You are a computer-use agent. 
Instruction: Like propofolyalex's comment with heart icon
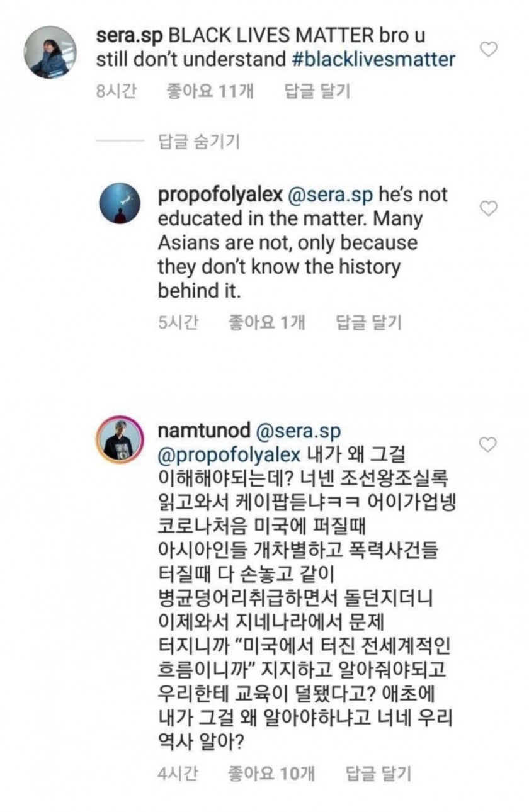click(x=489, y=208)
